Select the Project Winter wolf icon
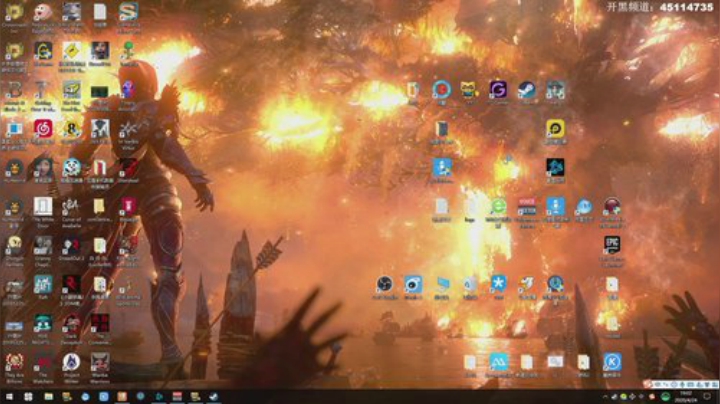Screen dimensions: 720x404 pos(71,362)
